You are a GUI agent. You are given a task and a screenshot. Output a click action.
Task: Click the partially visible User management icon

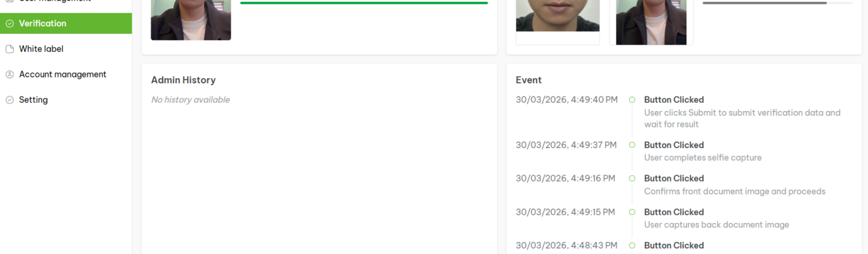coord(10,1)
